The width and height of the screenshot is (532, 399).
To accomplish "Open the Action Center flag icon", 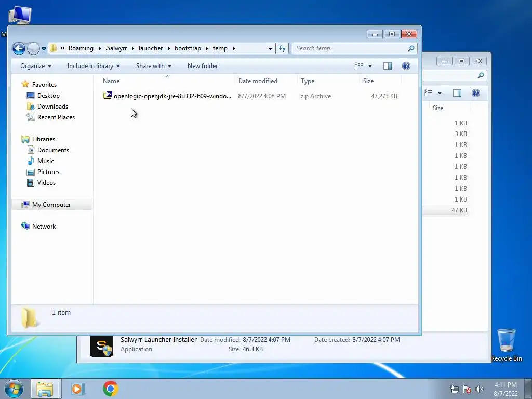I will coord(467,389).
